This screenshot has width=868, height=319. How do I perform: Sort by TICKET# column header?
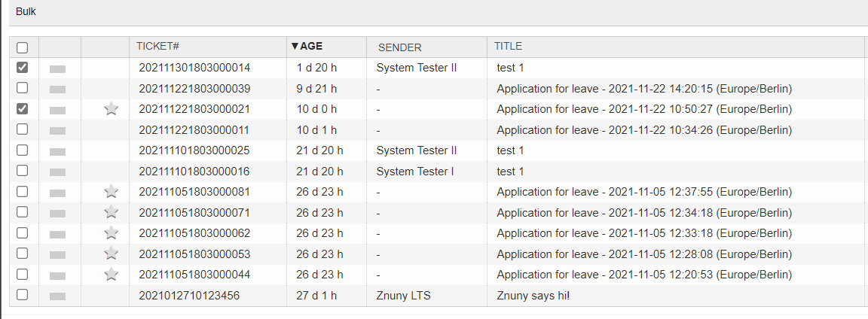(157, 47)
